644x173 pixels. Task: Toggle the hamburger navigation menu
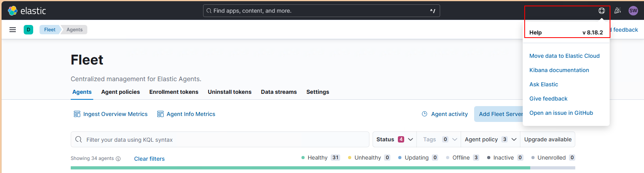click(13, 30)
